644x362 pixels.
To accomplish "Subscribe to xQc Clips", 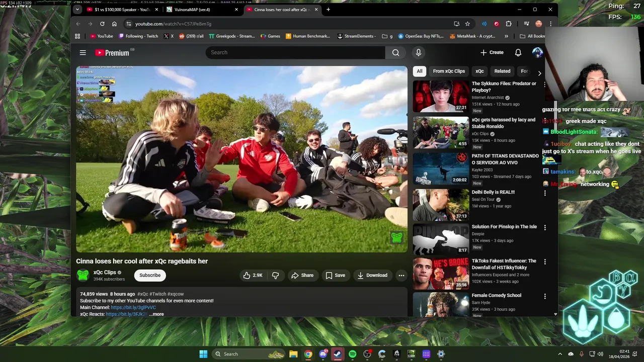I will point(150,275).
